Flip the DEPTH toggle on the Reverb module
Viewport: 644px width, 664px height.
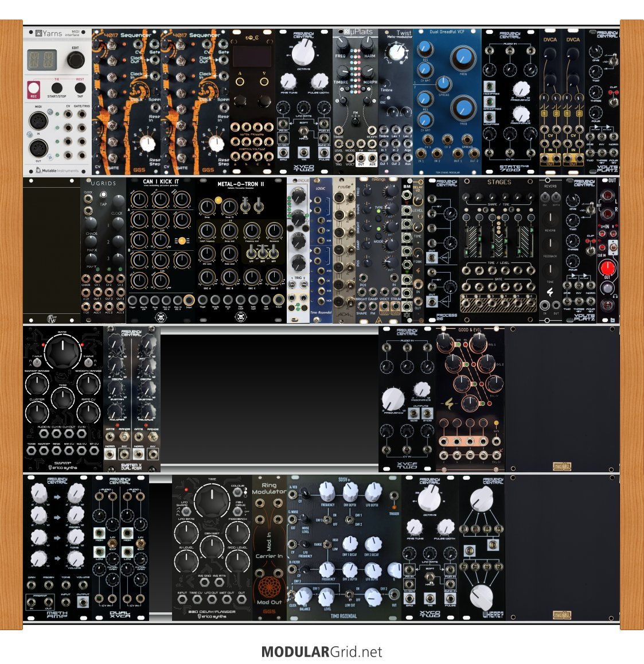[556, 197]
